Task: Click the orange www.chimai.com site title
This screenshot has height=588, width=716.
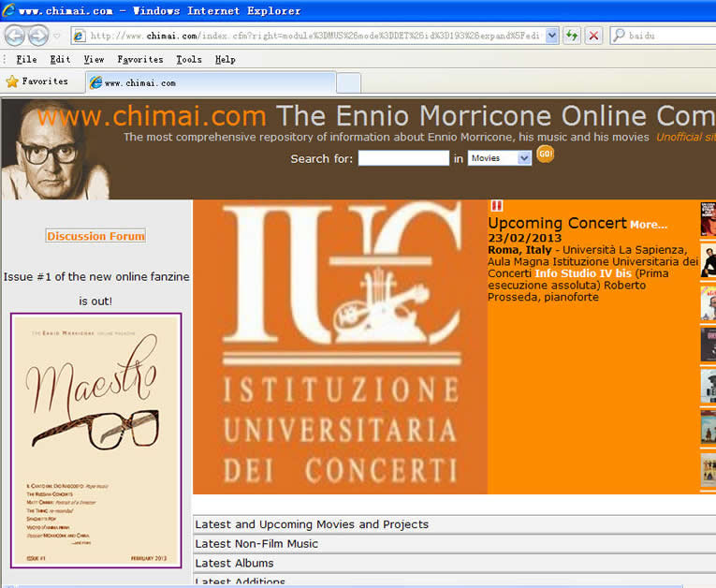Action: [152, 115]
